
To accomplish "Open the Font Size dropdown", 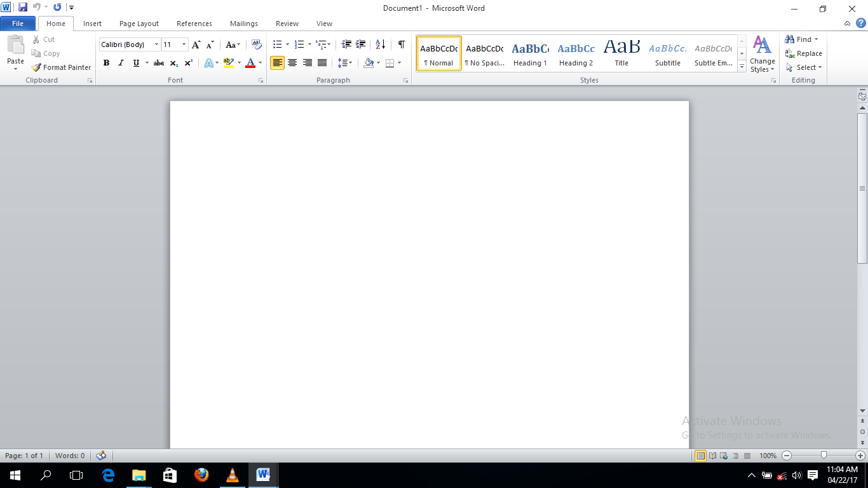I will [x=184, y=44].
